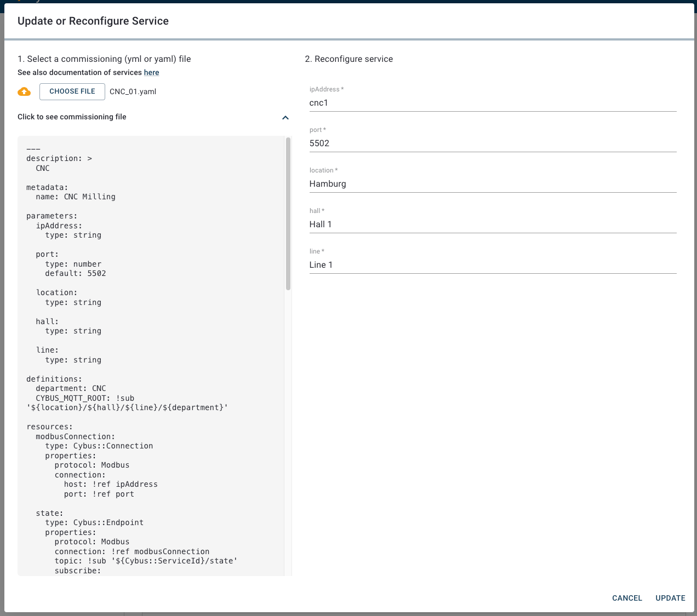Click the '1. Select a commissioning file' heading
Image resolution: width=697 pixels, height=616 pixels.
click(104, 59)
